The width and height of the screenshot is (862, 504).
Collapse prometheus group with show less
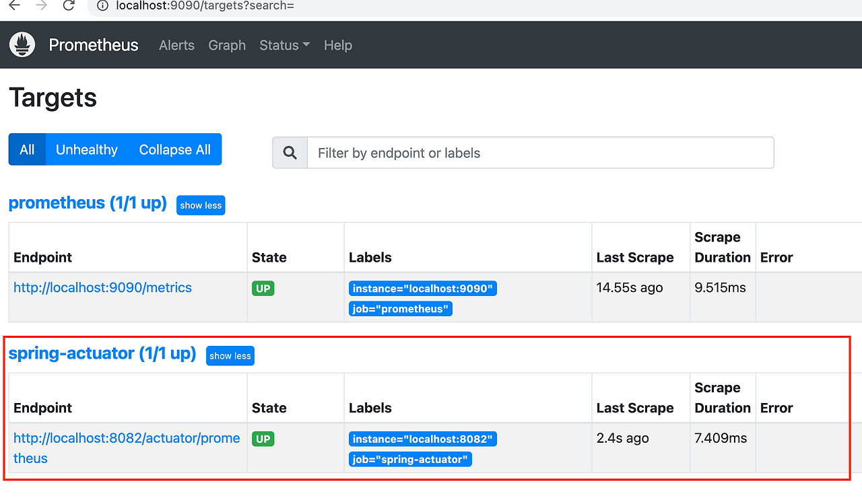tap(201, 205)
